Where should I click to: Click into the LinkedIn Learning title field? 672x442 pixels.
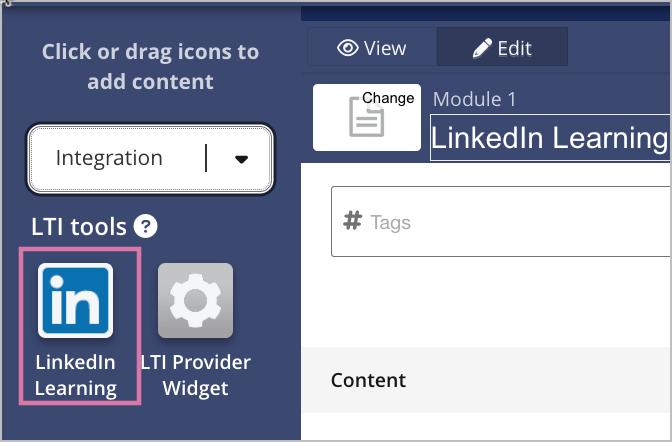click(x=550, y=138)
